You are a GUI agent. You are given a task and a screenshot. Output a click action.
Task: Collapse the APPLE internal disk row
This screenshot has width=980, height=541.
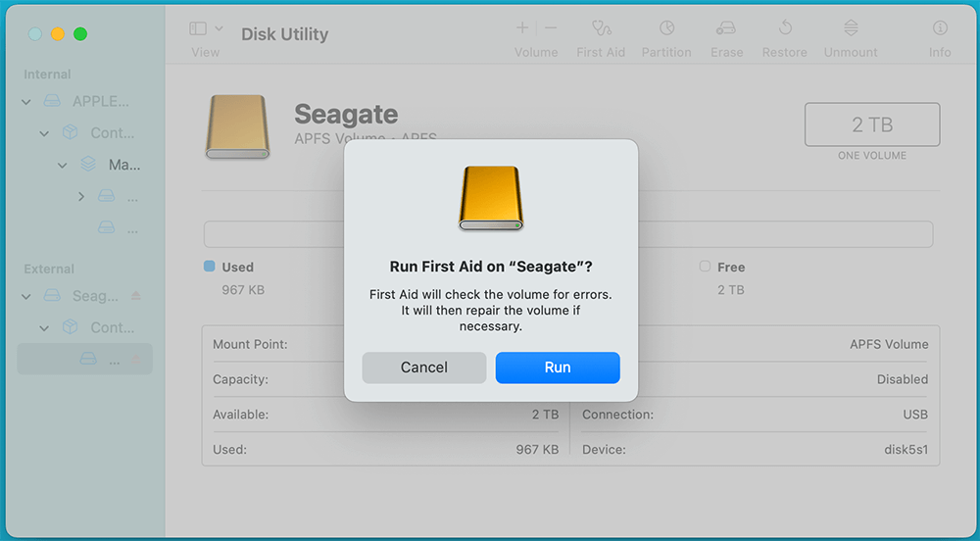pos(26,101)
